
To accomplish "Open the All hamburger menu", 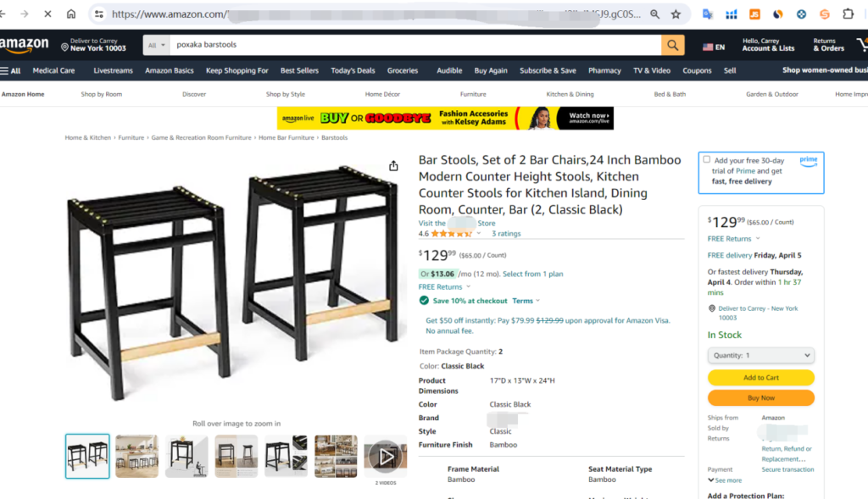I will click(x=10, y=71).
